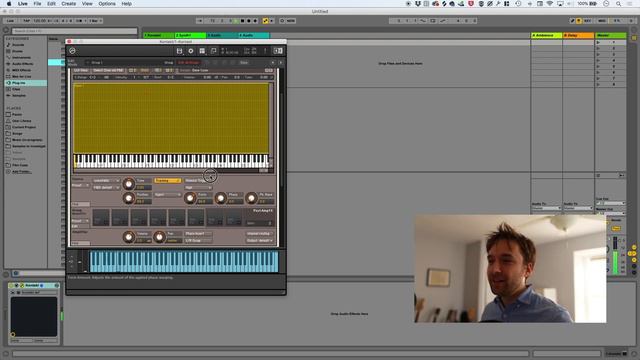Open the Kontakt workspace layout icon
Viewport: 640px width, 360px height.
coord(202,51)
